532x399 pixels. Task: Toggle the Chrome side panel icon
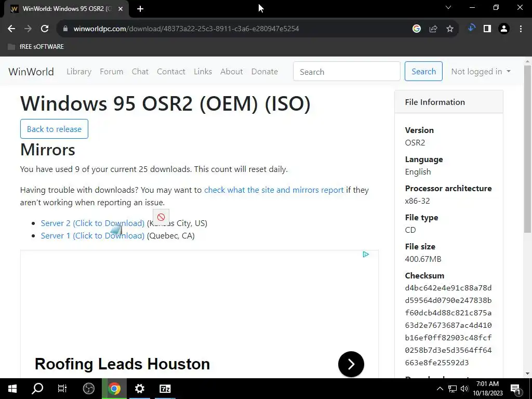coord(487,29)
